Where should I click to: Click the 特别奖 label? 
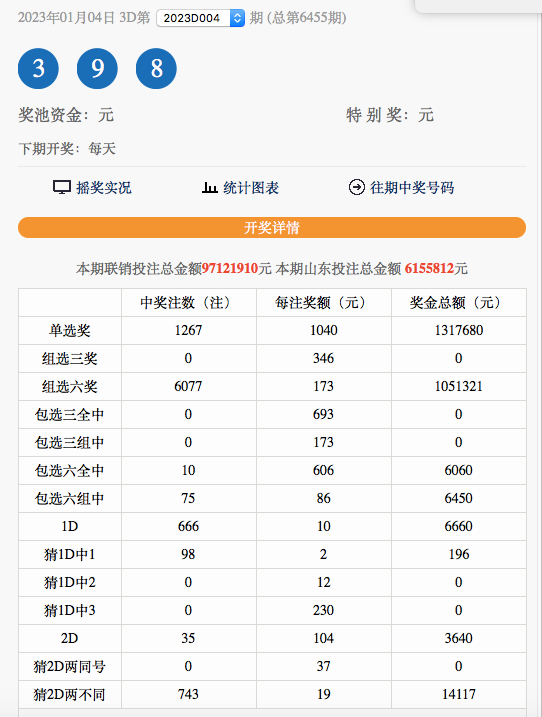coord(375,115)
